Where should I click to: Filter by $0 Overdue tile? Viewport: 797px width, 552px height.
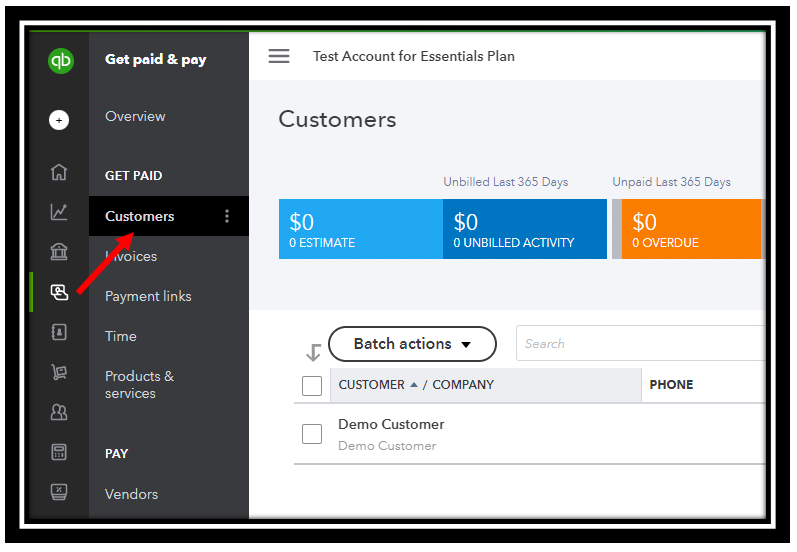pos(691,229)
